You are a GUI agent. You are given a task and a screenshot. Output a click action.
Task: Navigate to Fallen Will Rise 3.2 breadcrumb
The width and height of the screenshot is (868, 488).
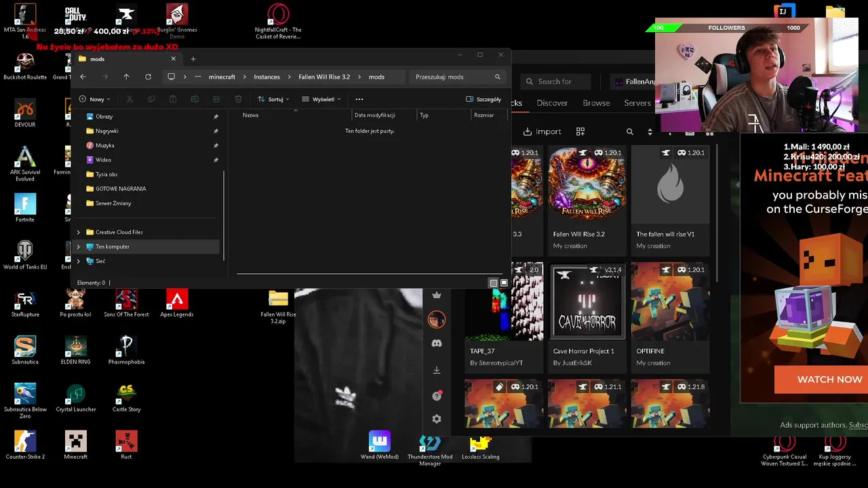pyautogui.click(x=324, y=77)
